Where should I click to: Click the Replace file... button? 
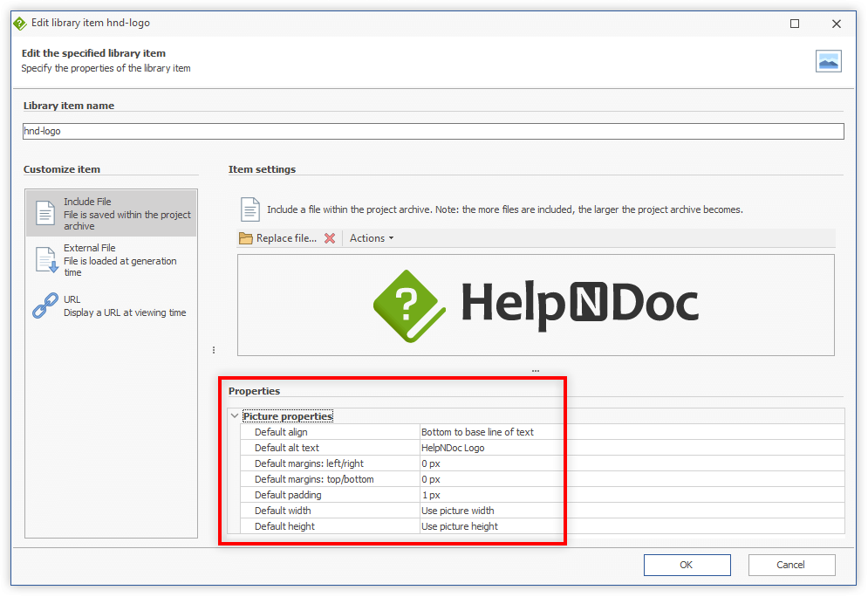[278, 238]
